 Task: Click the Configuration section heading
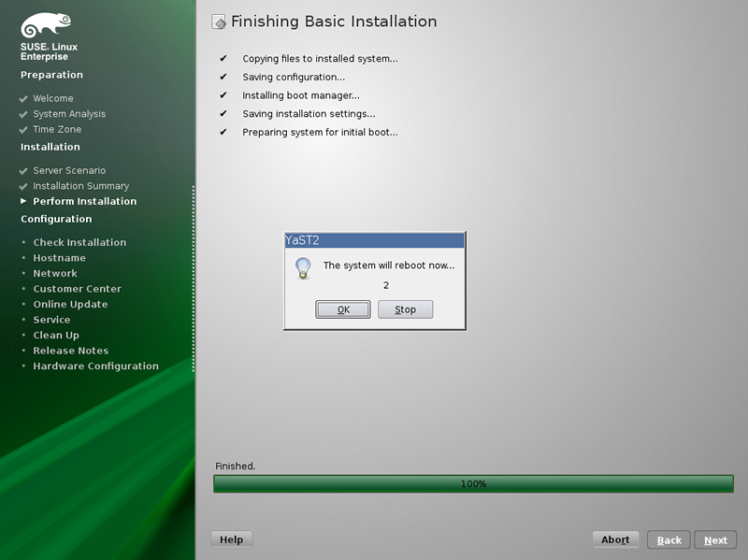tap(56, 219)
